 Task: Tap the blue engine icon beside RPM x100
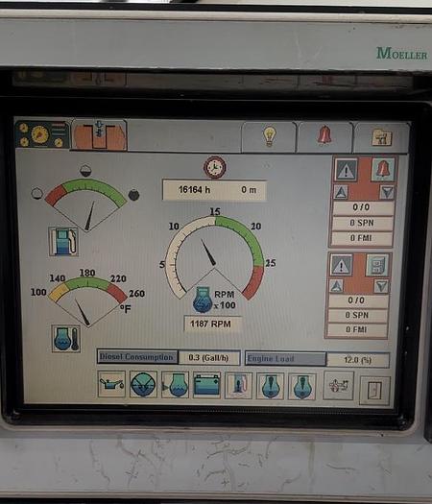pos(203,300)
